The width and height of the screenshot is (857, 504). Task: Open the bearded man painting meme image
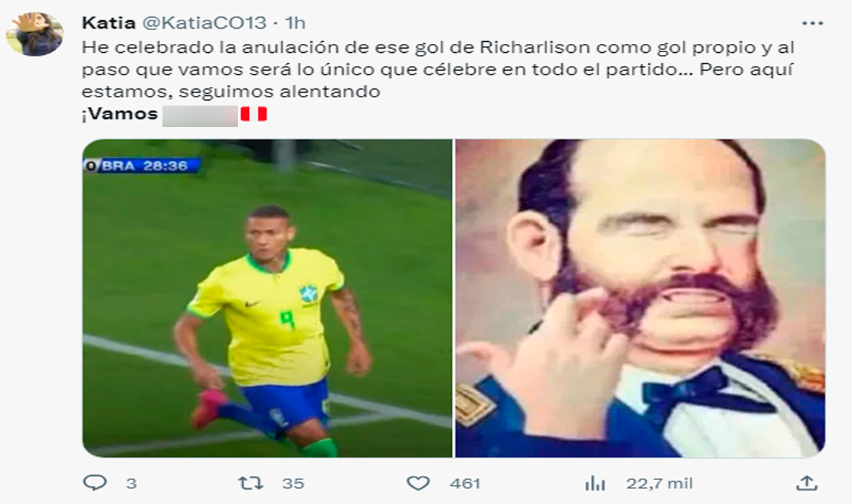point(640,298)
